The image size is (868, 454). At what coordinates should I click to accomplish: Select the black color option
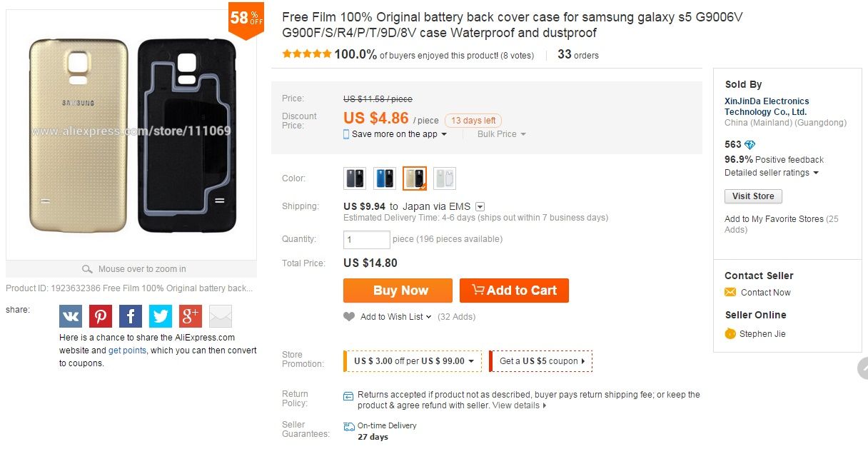[x=355, y=178]
